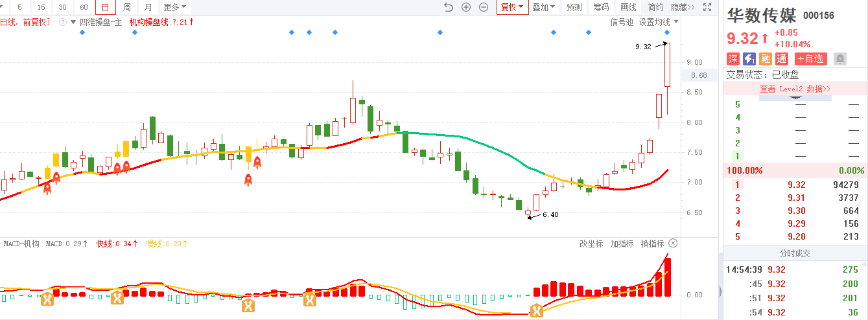Zoom in the chart with plus icon
Image resolution: width=868 pixels, height=320 pixels.
(466, 7)
